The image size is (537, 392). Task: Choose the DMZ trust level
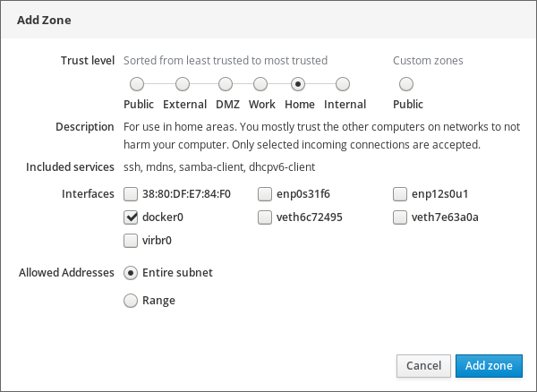pos(226,84)
